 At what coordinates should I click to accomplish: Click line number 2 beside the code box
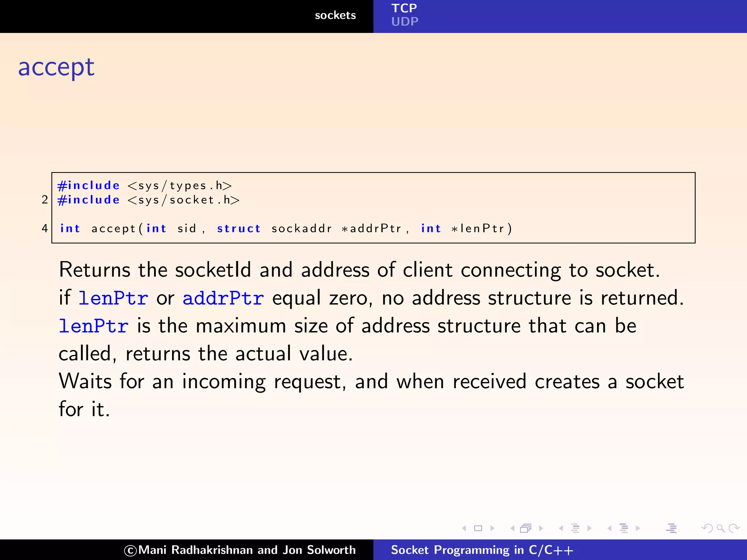(x=45, y=199)
